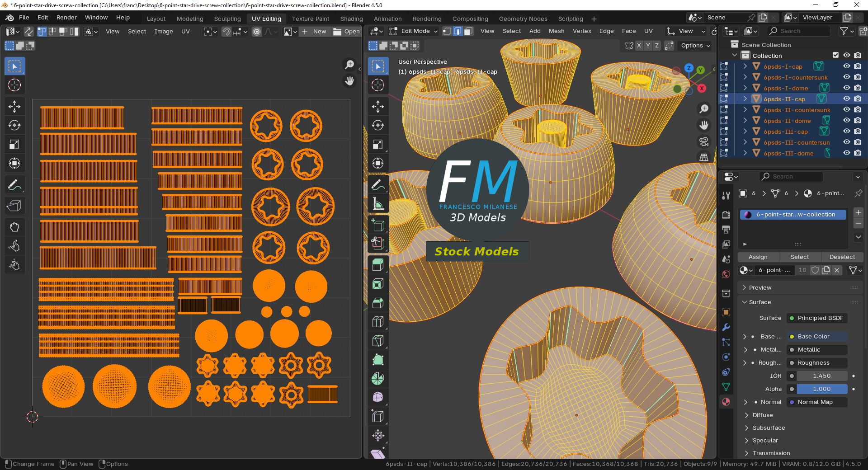Toggle UV sync selection
The height and width of the screenshot is (470, 868).
tap(28, 32)
